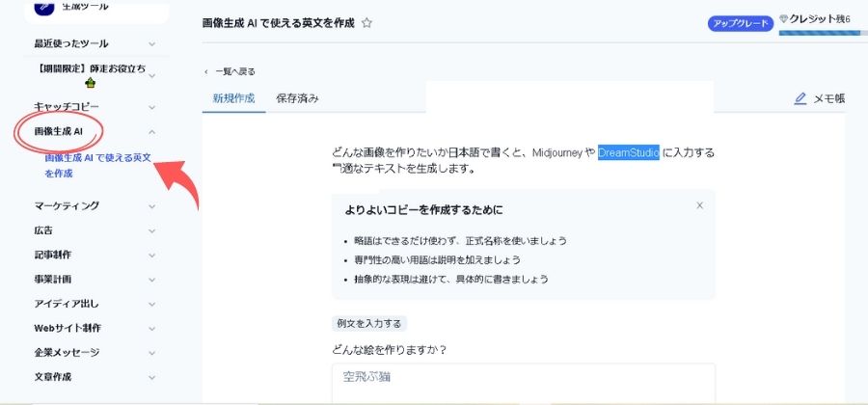Click the 例文を入力する button
868x405 pixels.
369,324
